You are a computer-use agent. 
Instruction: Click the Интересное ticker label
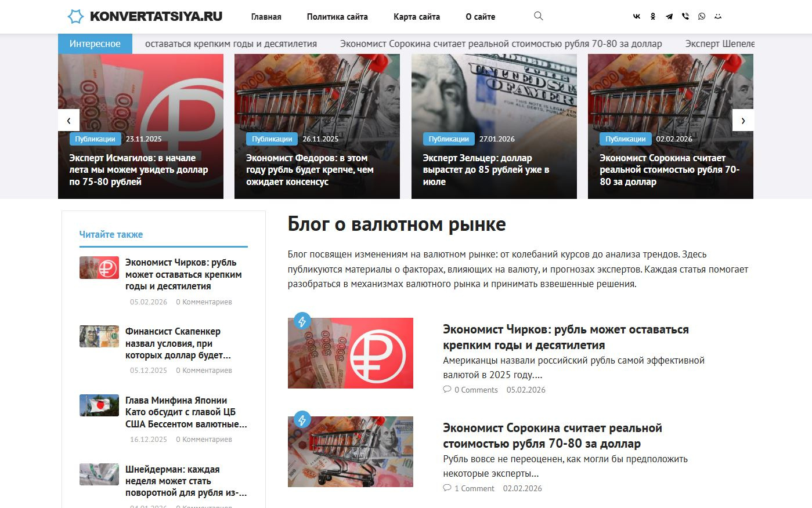[95, 43]
